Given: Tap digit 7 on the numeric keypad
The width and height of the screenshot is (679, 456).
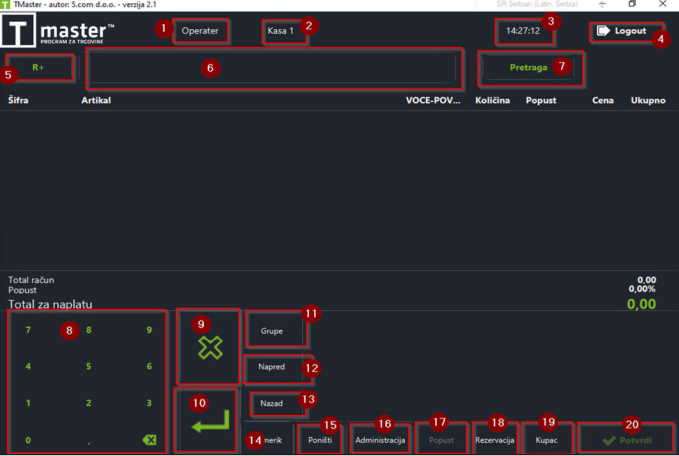Looking at the screenshot, I should pos(28,330).
